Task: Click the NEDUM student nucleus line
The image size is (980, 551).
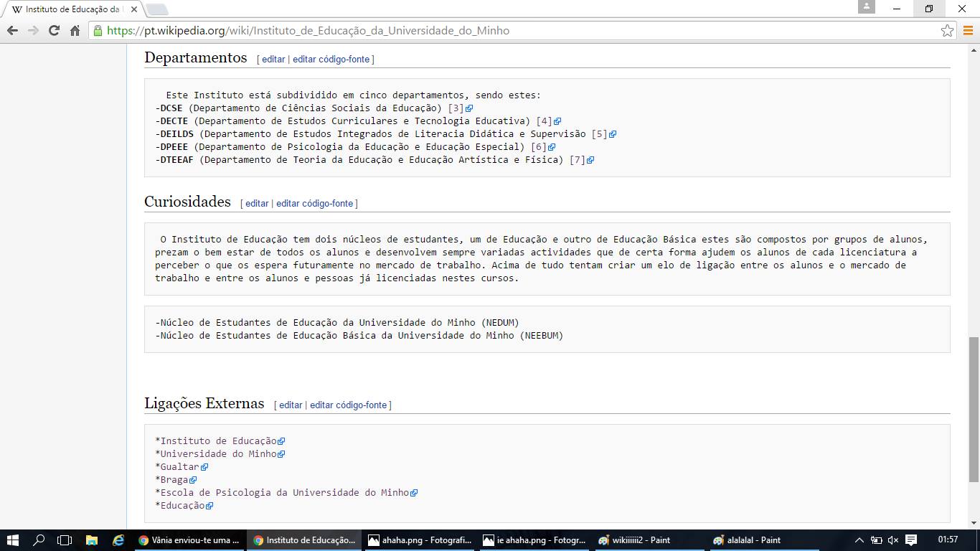Action: [337, 323]
